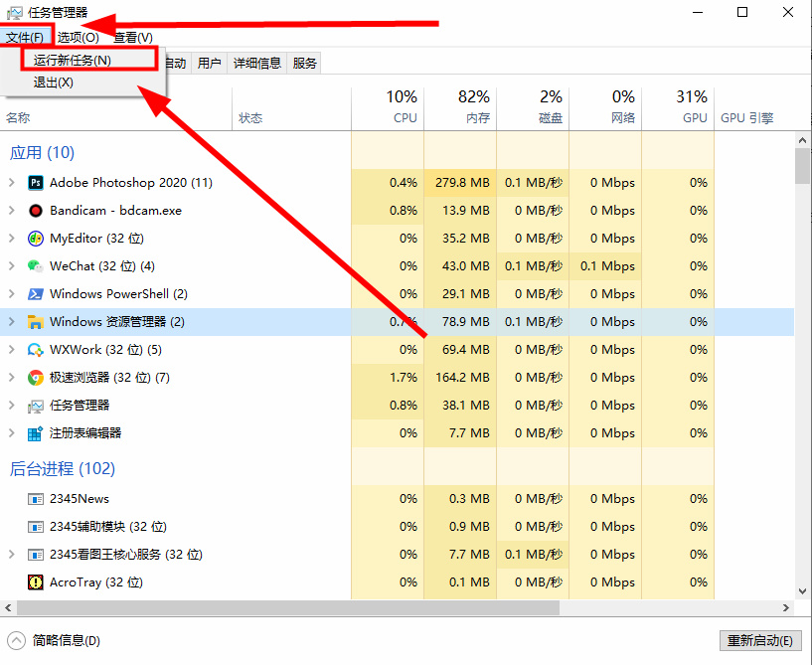Select the 任务管理器 icon in the list

coord(34,405)
